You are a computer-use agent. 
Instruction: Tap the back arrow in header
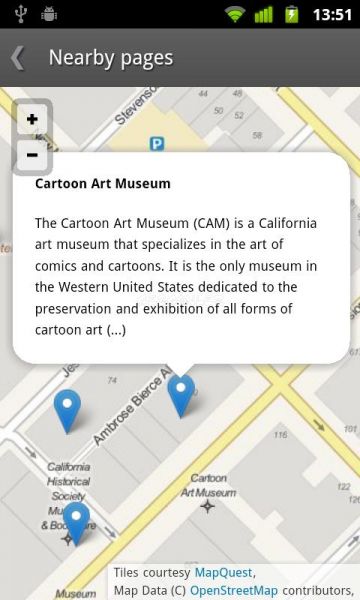pyautogui.click(x=18, y=58)
